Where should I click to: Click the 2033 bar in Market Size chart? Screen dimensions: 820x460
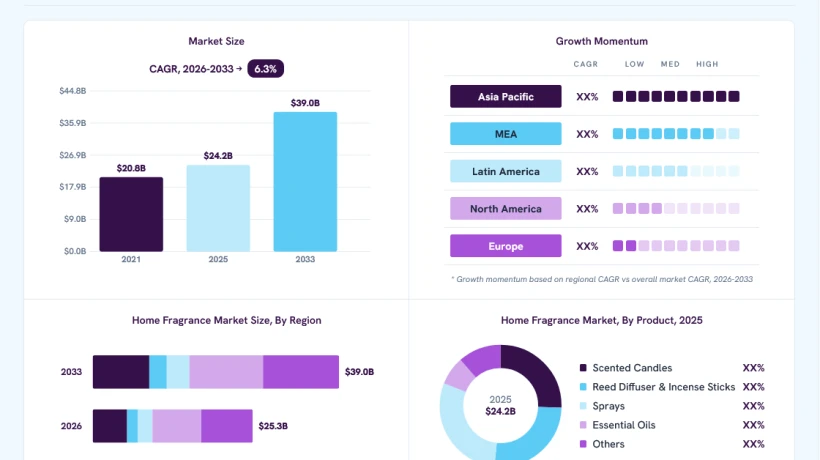(305, 181)
